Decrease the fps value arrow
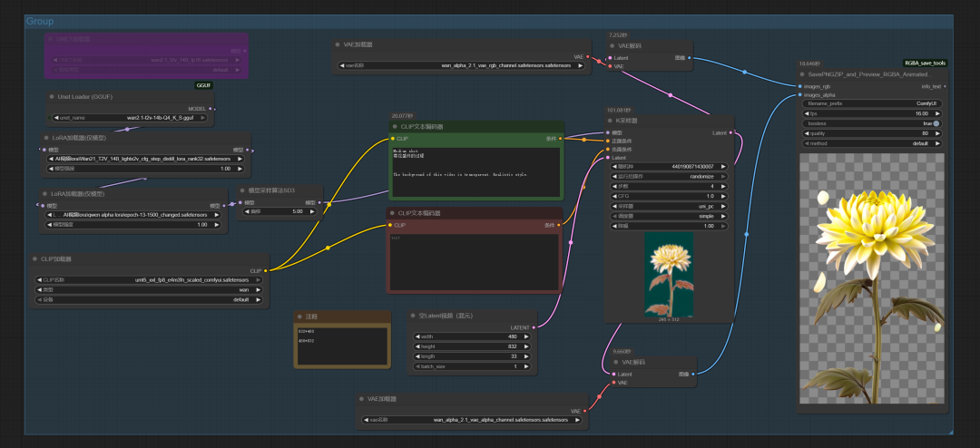 point(805,113)
